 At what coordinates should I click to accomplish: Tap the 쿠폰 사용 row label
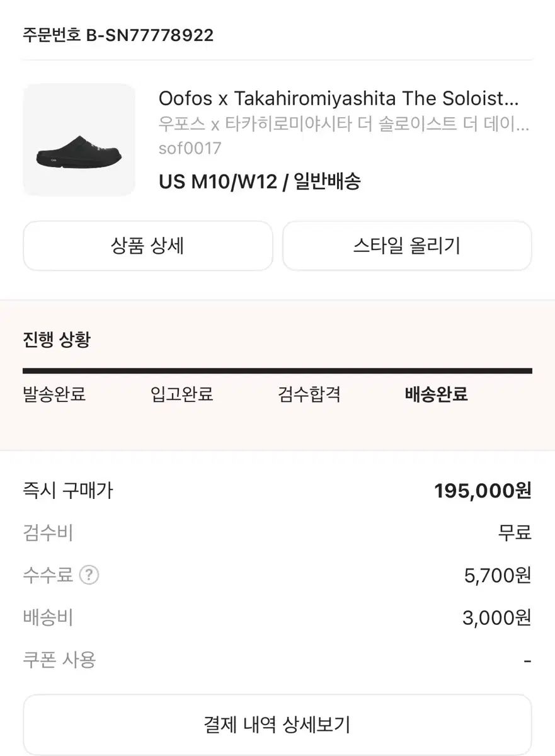tap(59, 660)
